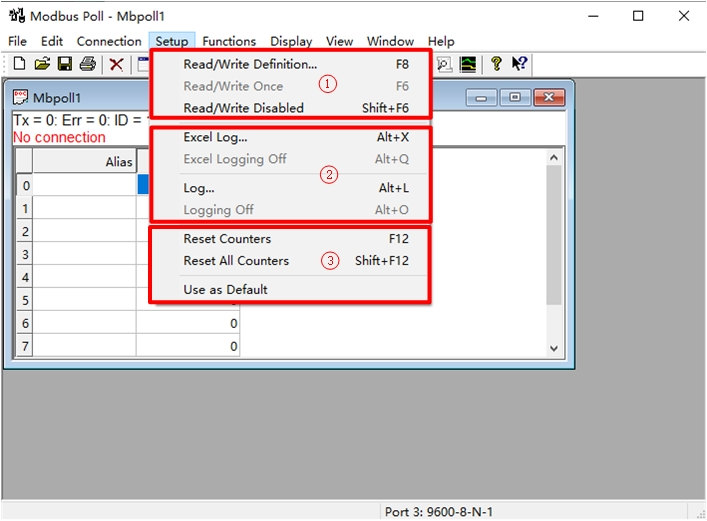The image size is (707, 521).
Task: Choose Excel Log... menu entry
Action: coord(290,137)
